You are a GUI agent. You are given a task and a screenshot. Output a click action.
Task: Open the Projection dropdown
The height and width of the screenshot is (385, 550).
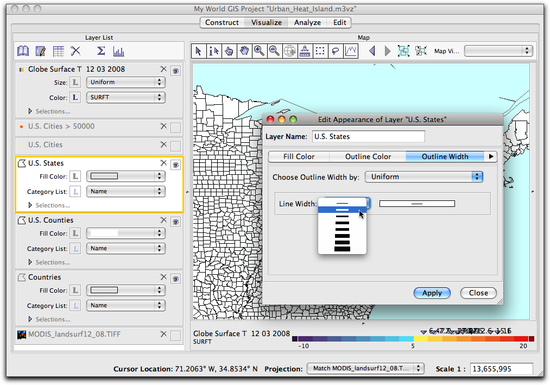(x=365, y=369)
